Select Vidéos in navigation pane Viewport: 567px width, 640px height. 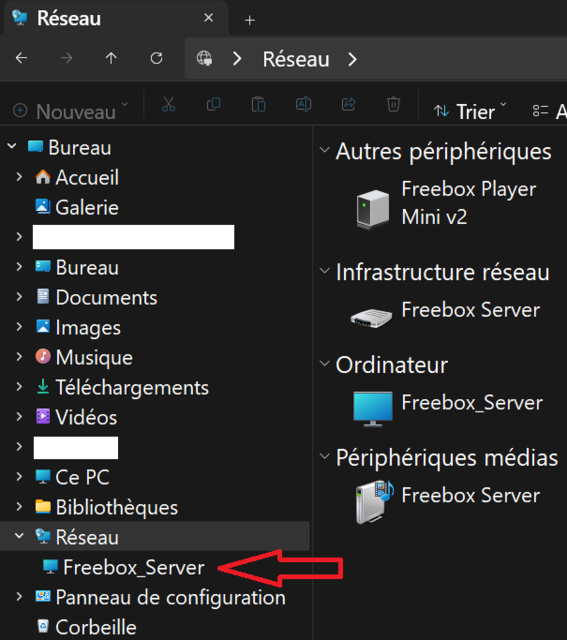pyautogui.click(x=86, y=418)
